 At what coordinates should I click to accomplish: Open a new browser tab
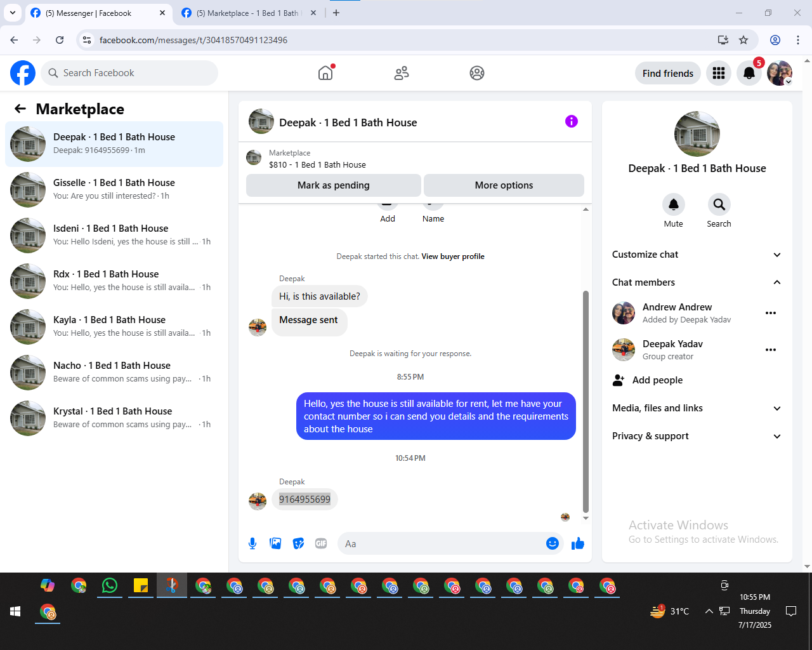coord(336,13)
